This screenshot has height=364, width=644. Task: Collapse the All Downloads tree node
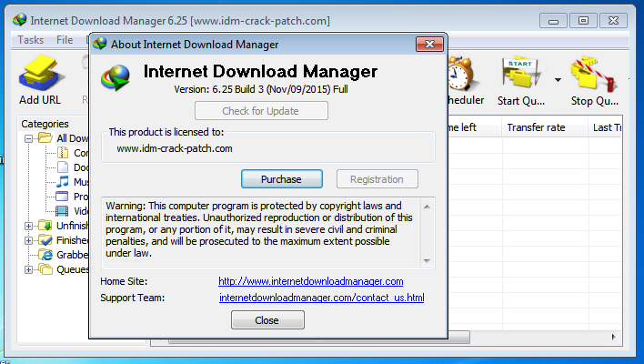click(x=28, y=138)
